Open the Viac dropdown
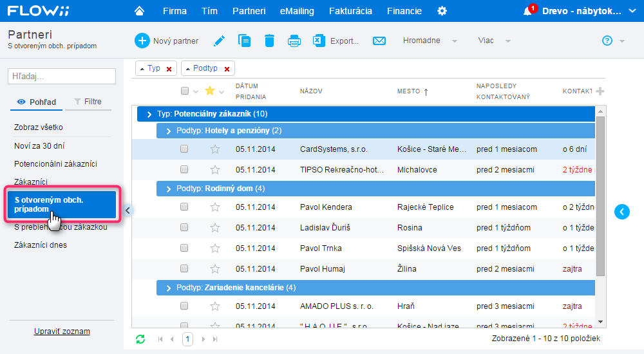This screenshot has height=354, width=644. coord(494,41)
